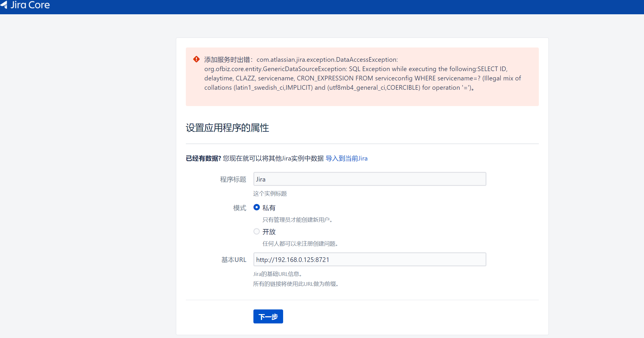This screenshot has height=338, width=644.
Task: Click the 已经有数据? bold label
Action: click(x=204, y=158)
